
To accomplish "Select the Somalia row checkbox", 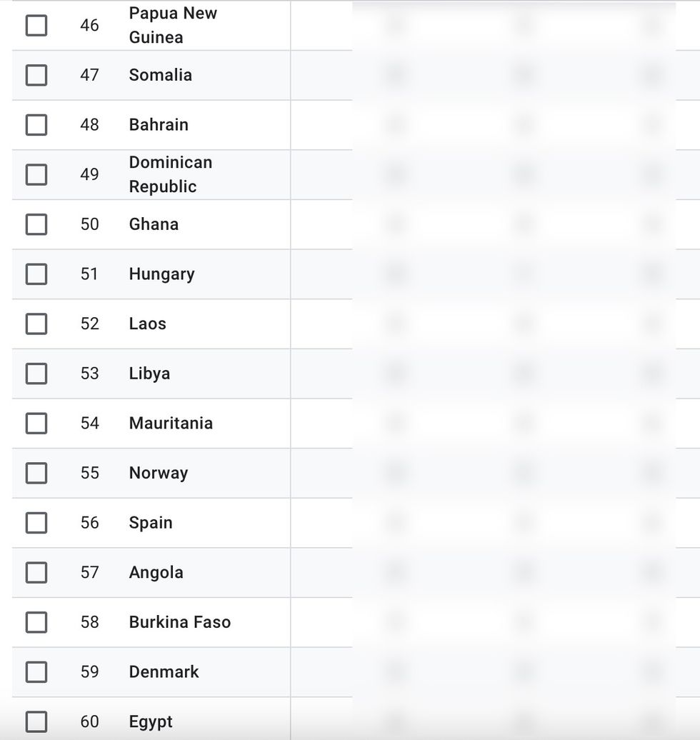I will click(x=36, y=75).
